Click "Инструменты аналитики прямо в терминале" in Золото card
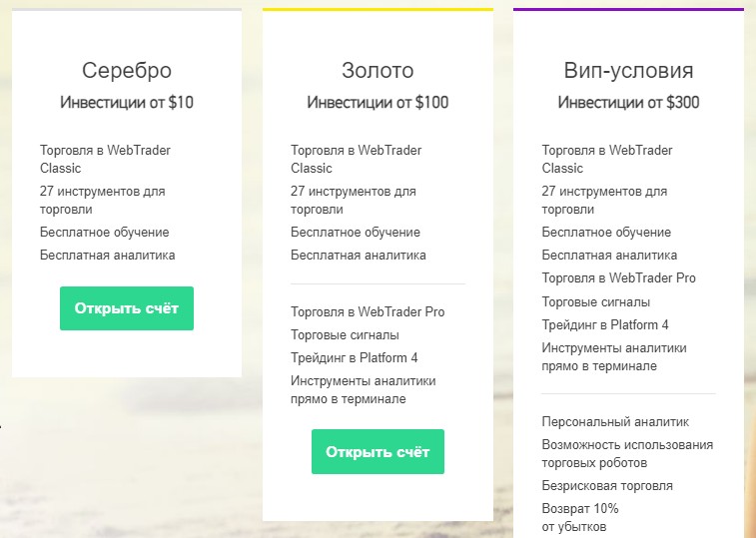 point(363,389)
